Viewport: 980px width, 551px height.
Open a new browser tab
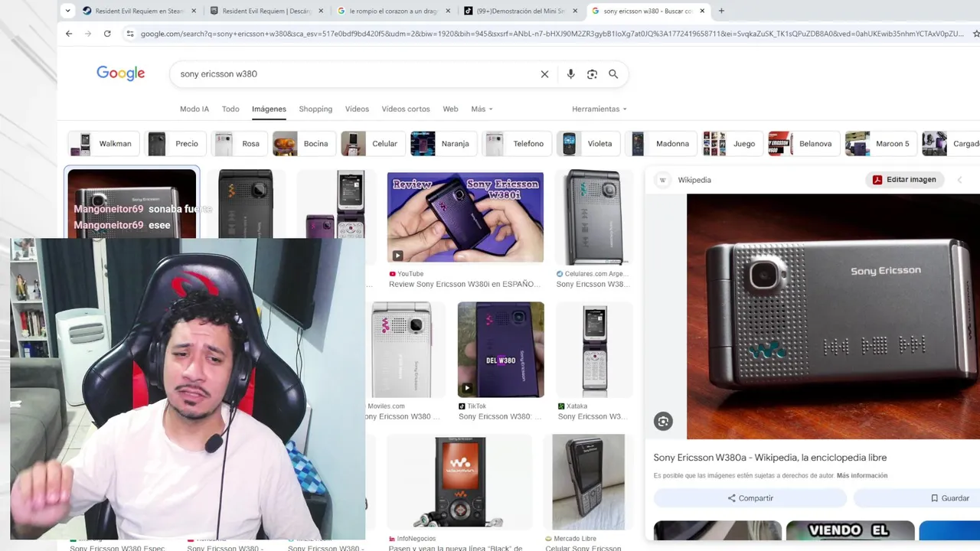tap(721, 11)
